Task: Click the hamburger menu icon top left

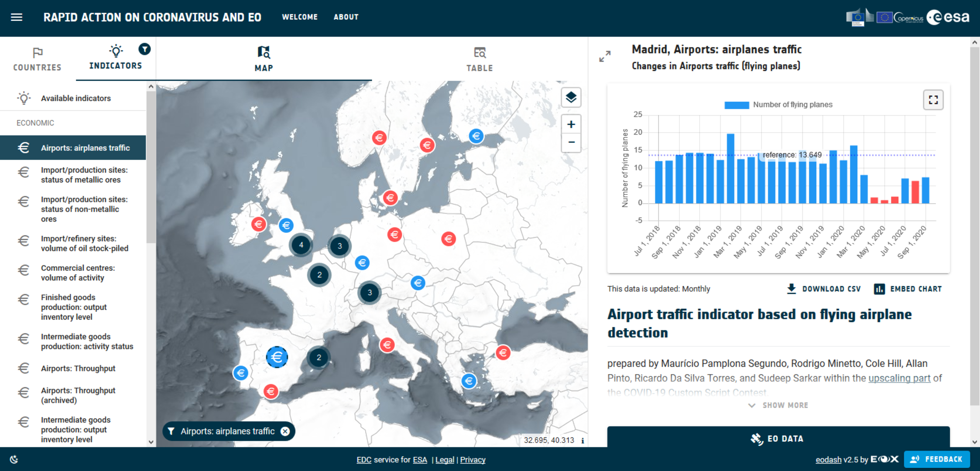Action: tap(17, 17)
